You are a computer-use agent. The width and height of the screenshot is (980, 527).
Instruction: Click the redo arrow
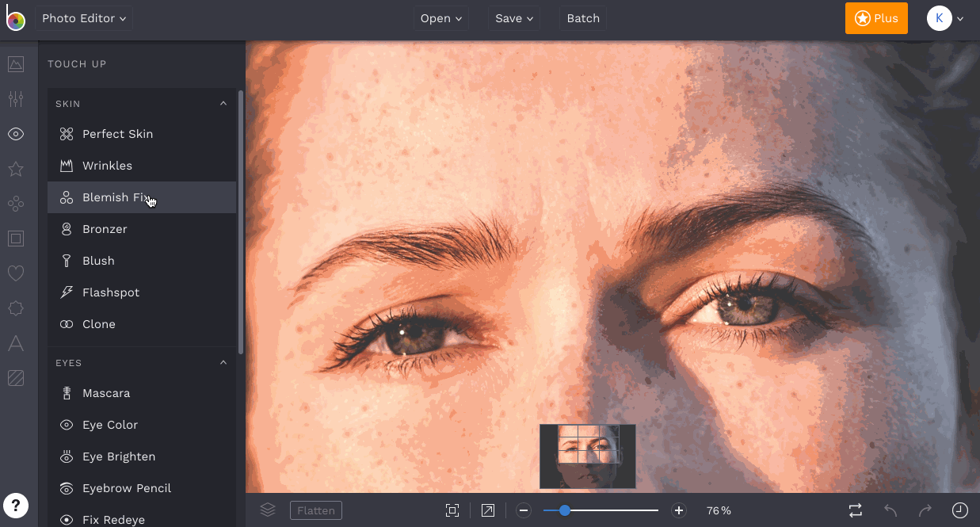click(x=925, y=511)
